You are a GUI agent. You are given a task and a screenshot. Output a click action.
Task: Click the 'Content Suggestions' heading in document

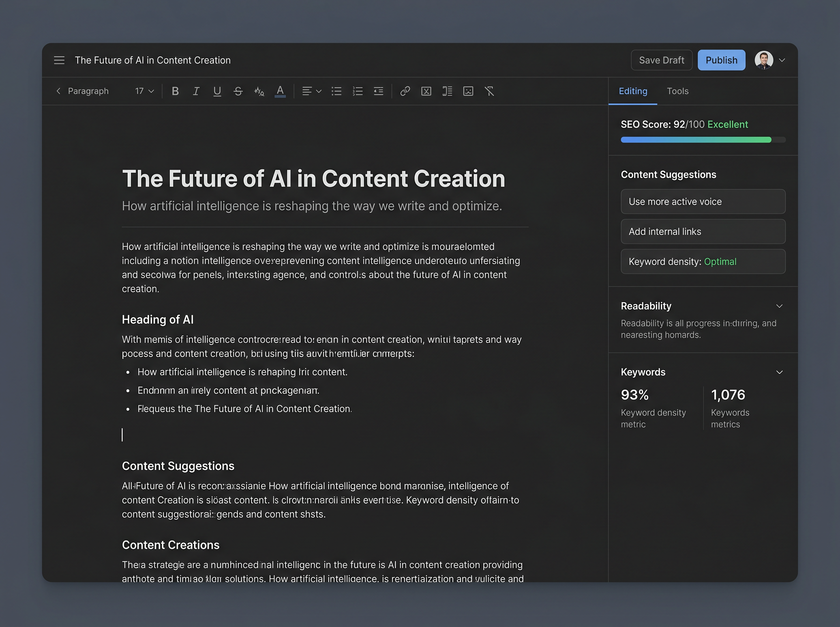pyautogui.click(x=178, y=466)
